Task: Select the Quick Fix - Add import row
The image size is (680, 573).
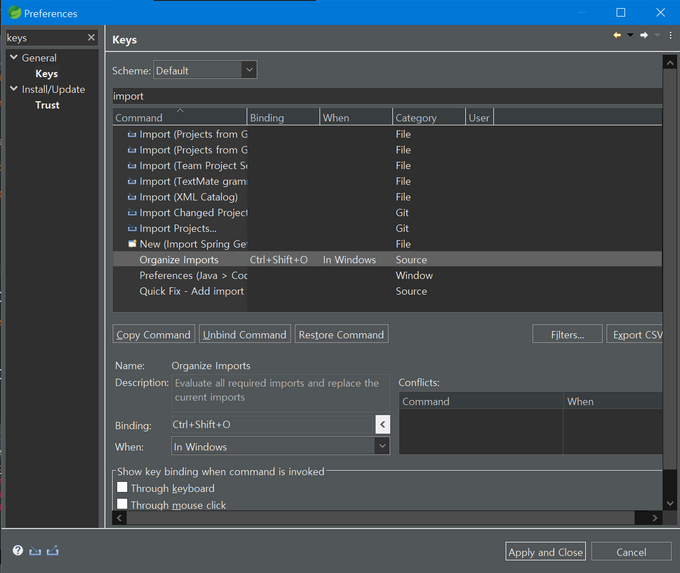Action: point(387,291)
